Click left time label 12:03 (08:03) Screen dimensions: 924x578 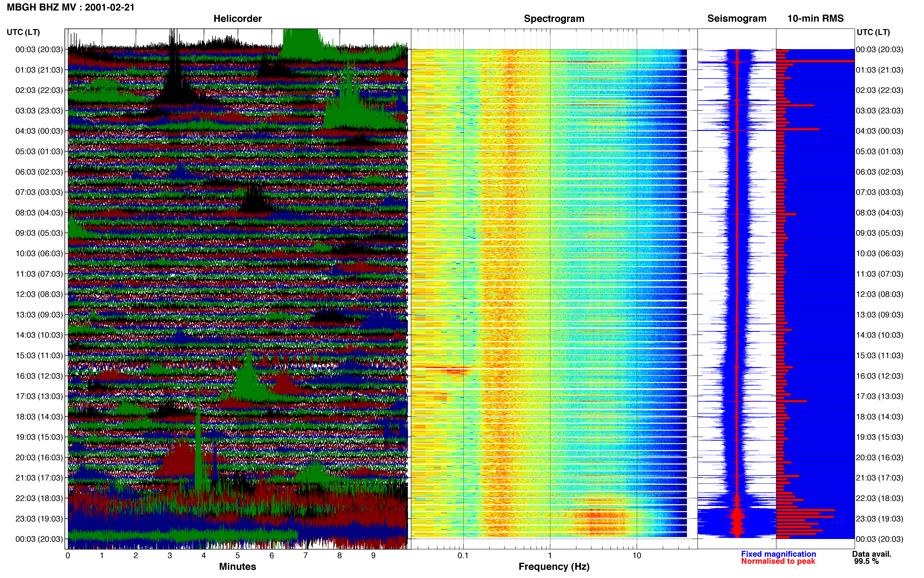coord(39,294)
